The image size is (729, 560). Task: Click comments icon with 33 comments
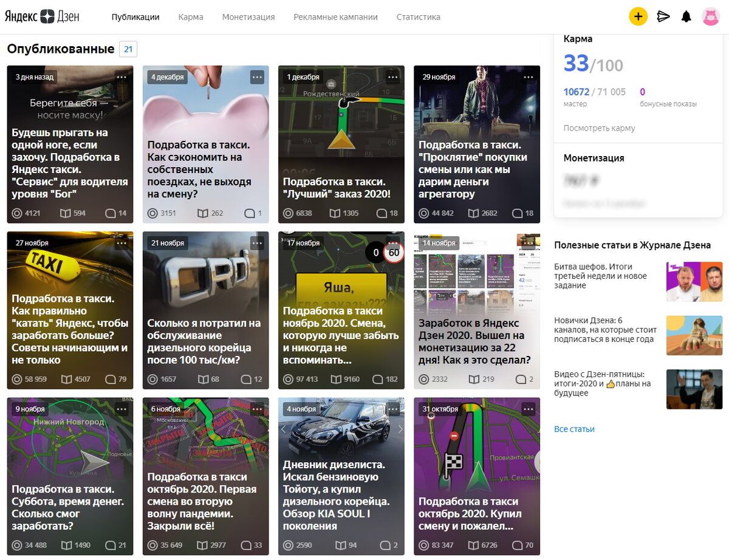click(246, 545)
